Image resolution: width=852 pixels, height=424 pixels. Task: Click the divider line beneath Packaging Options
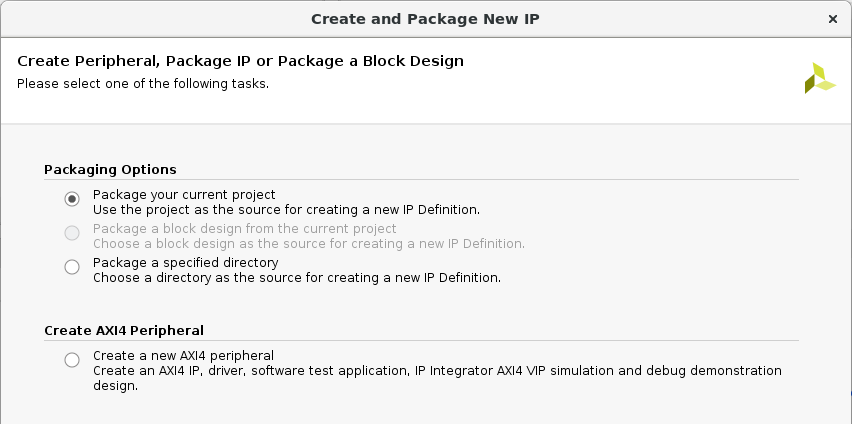(x=421, y=179)
